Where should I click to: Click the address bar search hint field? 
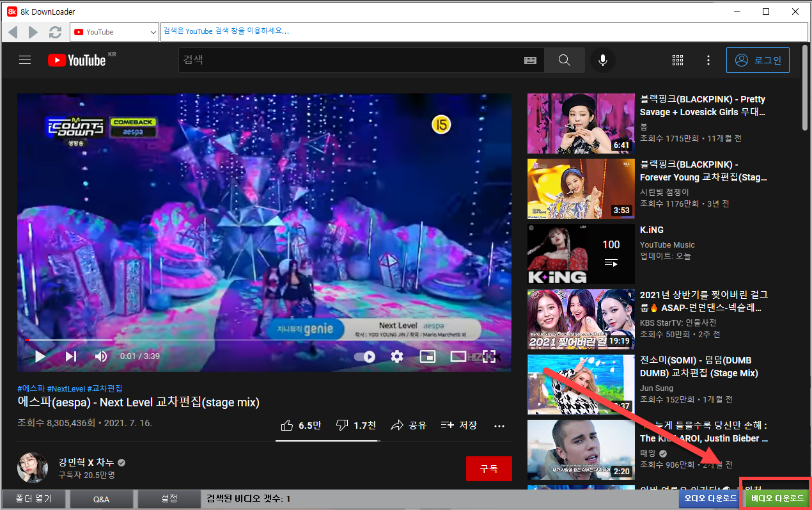pyautogui.click(x=484, y=31)
